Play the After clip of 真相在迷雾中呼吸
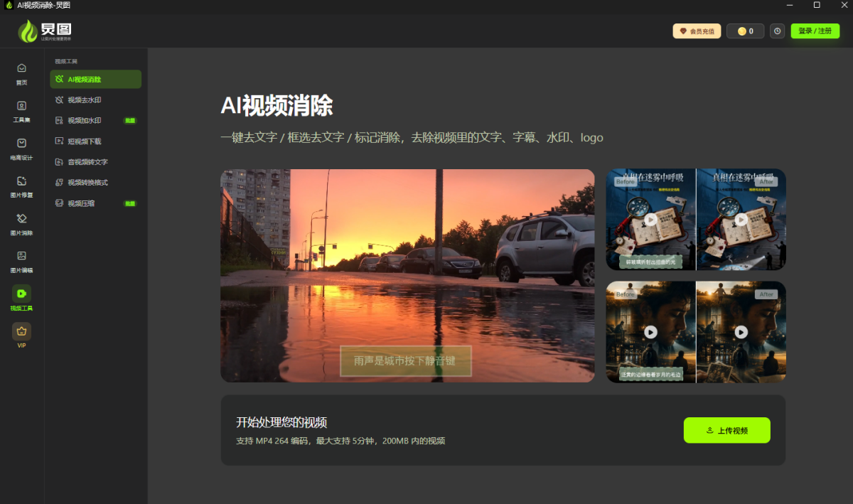The height and width of the screenshot is (504, 853). tap(741, 220)
